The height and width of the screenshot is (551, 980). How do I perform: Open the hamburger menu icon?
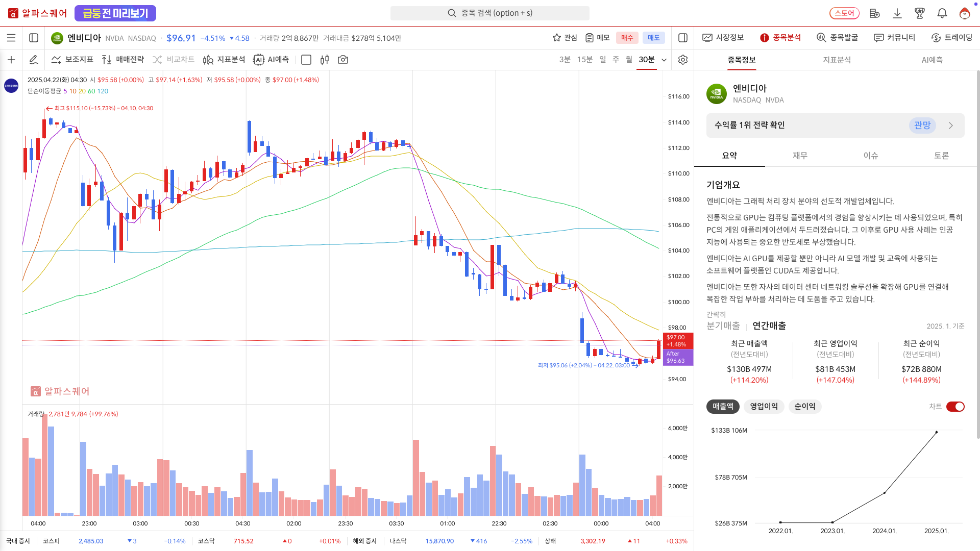[11, 38]
